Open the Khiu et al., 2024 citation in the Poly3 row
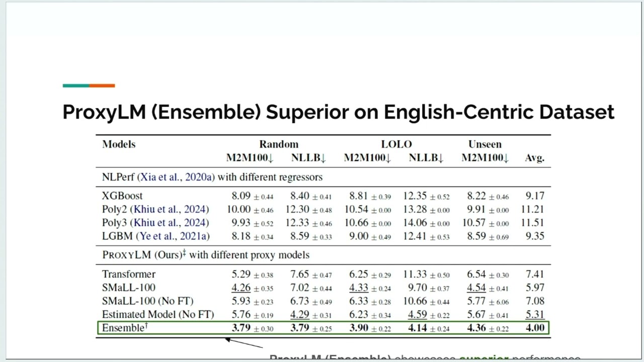 [171, 223]
